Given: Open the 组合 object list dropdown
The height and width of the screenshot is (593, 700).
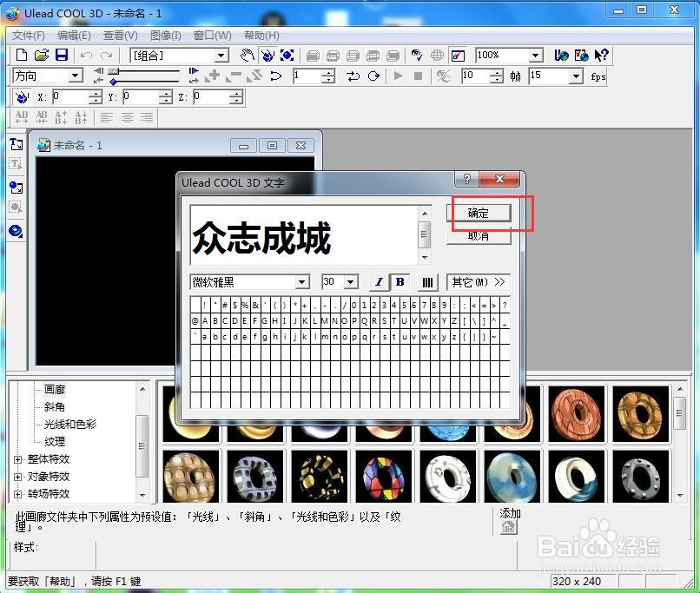Looking at the screenshot, I should [221, 56].
